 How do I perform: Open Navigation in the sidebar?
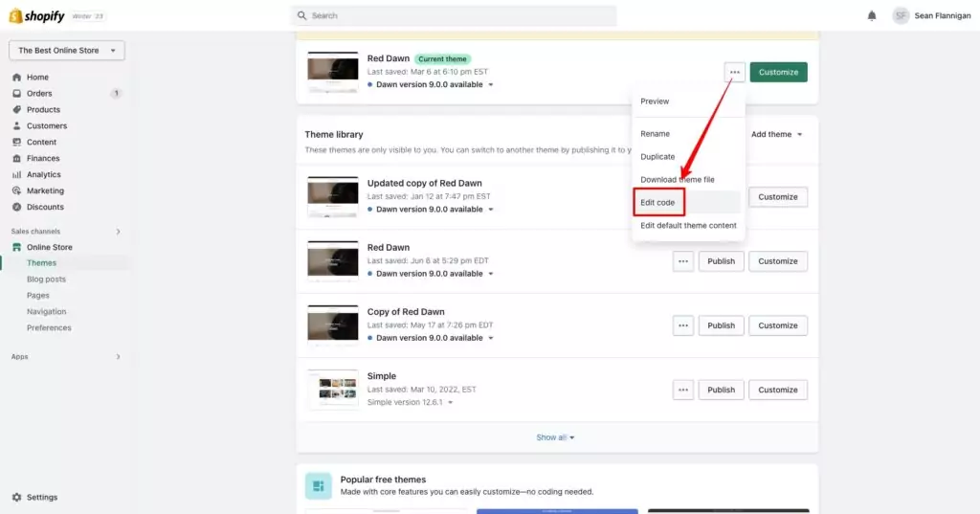click(x=46, y=312)
